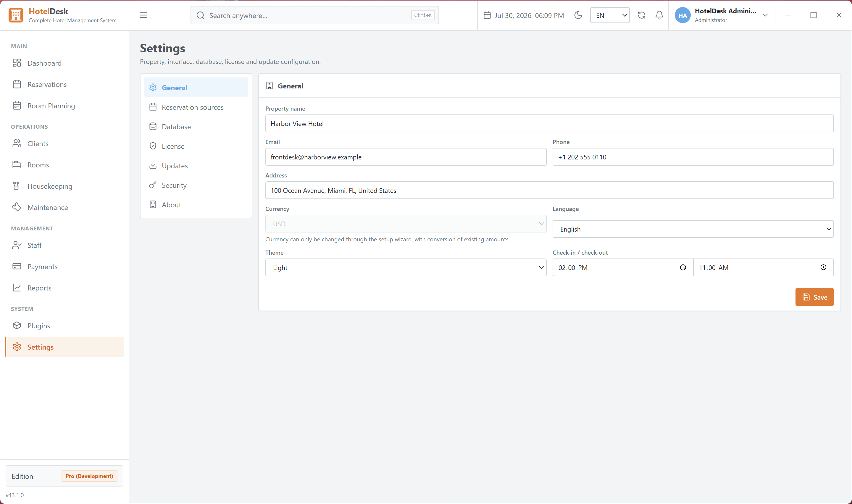This screenshot has width=852, height=504.
Task: Open the License settings tab
Action: pos(196,146)
